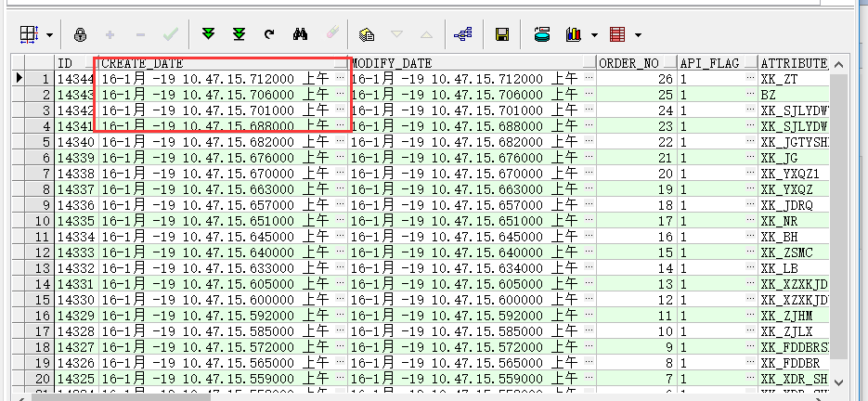
Task: Expand the bar chart dropdown arrow
Action: (x=594, y=35)
